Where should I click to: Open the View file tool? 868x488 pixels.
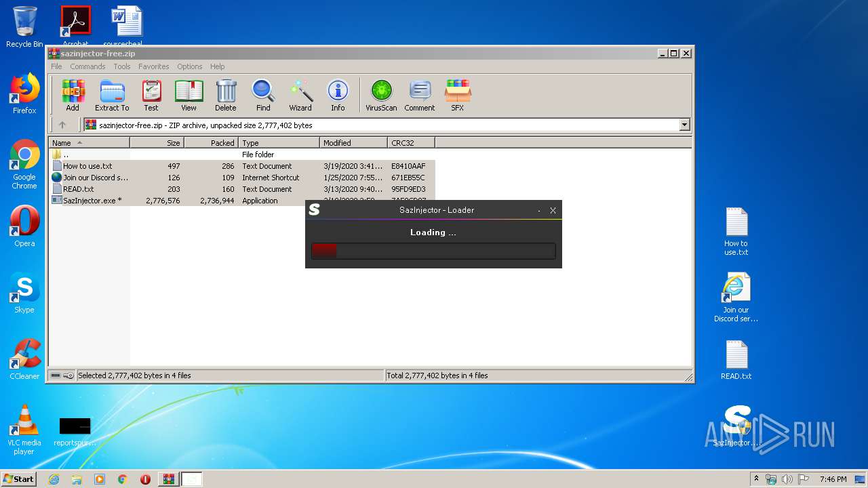189,95
